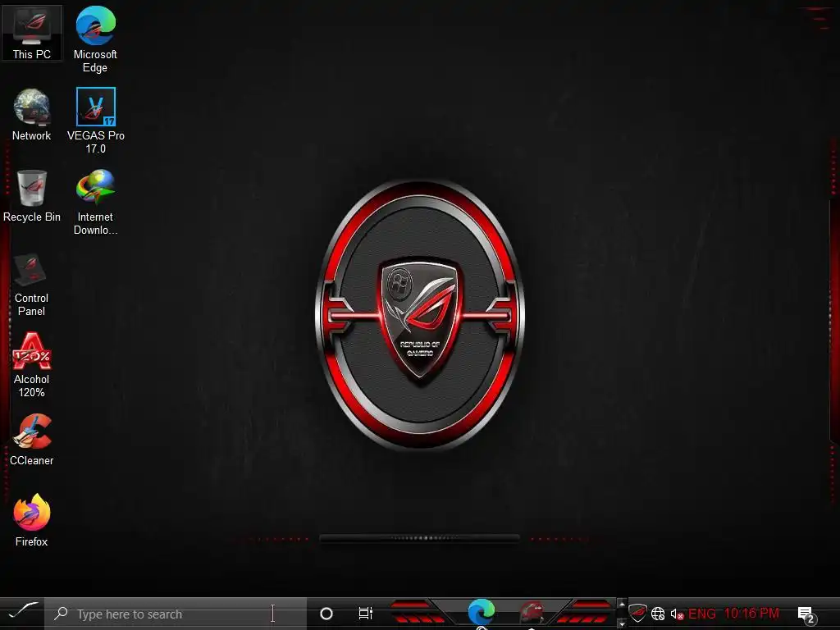
Task: Select the Recycle Bin icon
Action: pos(32,196)
